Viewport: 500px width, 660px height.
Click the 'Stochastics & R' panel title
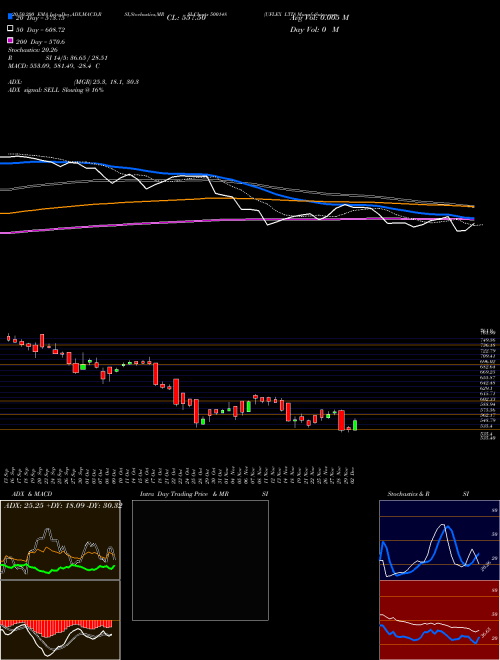(x=408, y=494)
